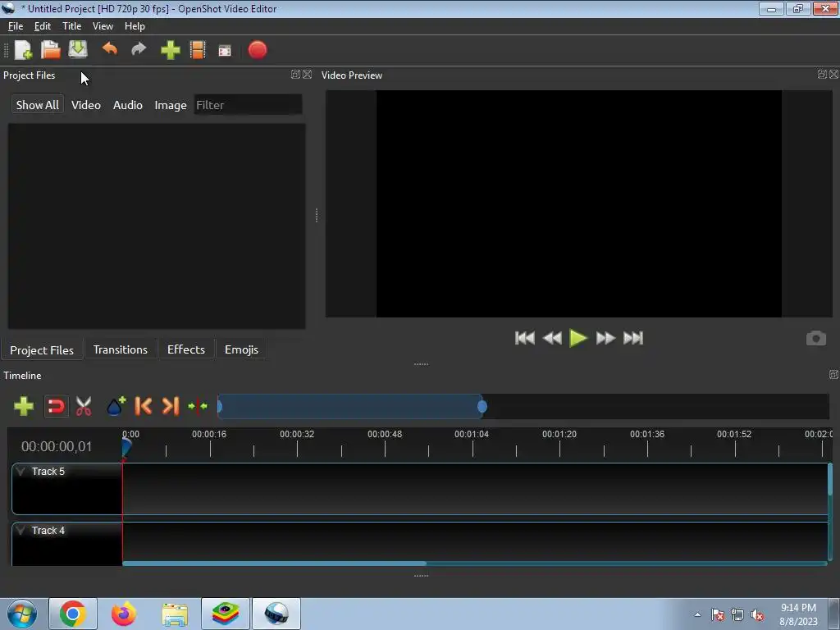Screen dimensions: 840x630
Task: Open the Track 5 dropdown arrow
Action: click(x=21, y=472)
